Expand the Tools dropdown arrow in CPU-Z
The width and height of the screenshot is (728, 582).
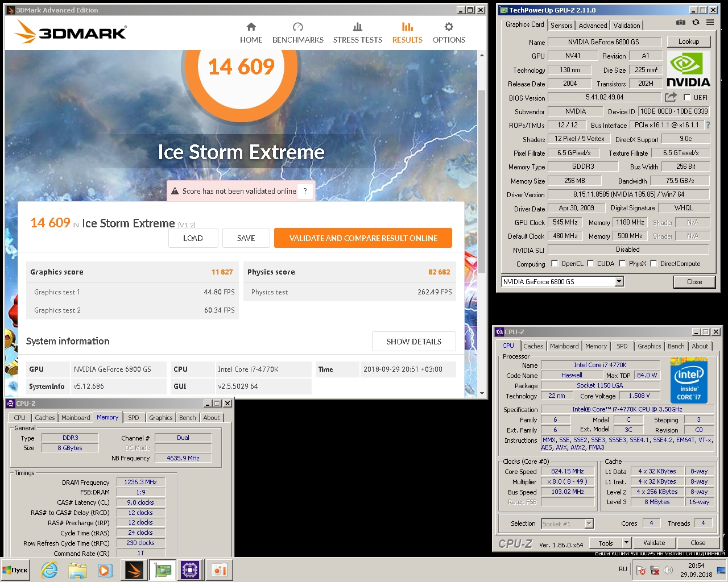[x=626, y=543]
